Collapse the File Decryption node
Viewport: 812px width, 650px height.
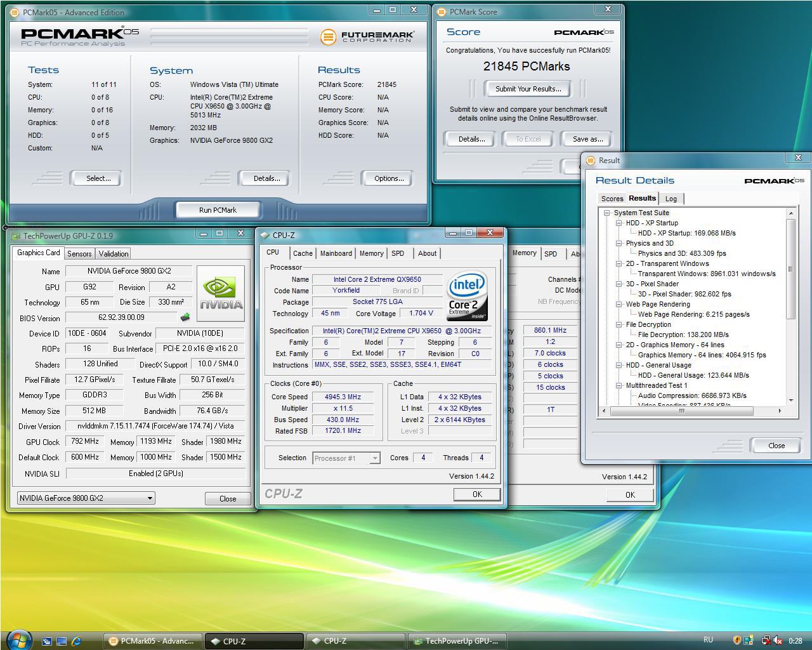(619, 324)
